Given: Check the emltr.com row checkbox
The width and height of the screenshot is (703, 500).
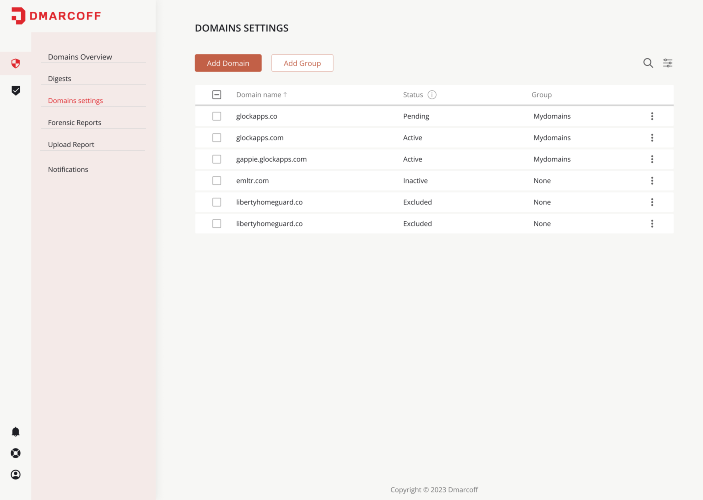Looking at the screenshot, I should coord(217,181).
